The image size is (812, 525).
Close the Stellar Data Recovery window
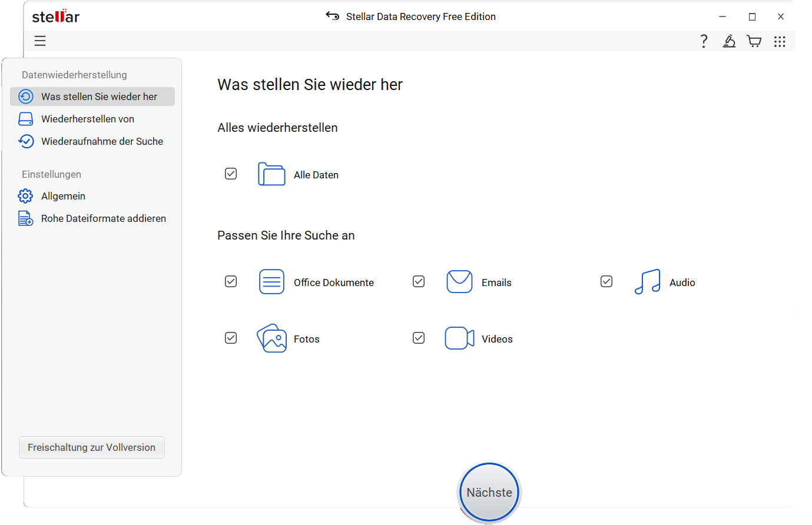coord(781,16)
